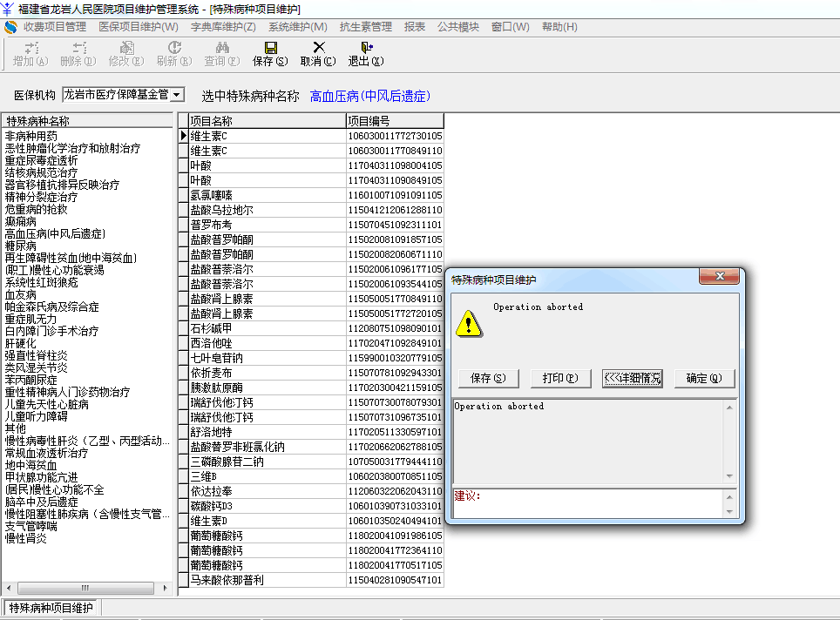Click the 特殊病种名称 list header

click(87, 121)
